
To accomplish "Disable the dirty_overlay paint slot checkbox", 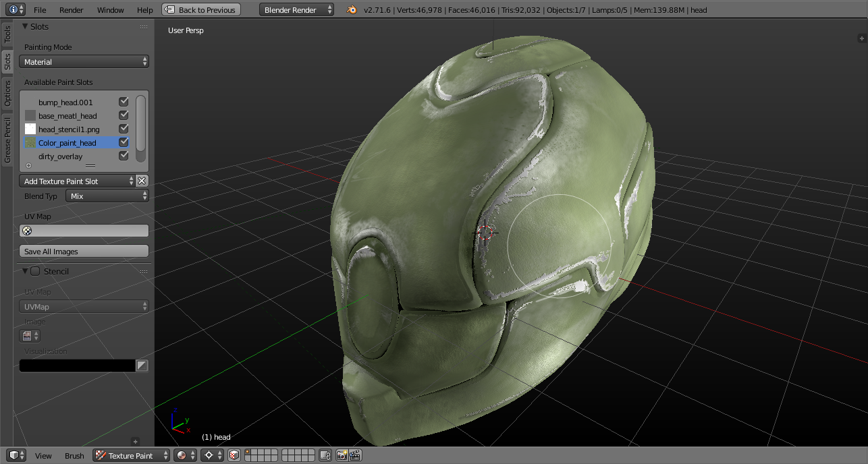I will (x=124, y=156).
